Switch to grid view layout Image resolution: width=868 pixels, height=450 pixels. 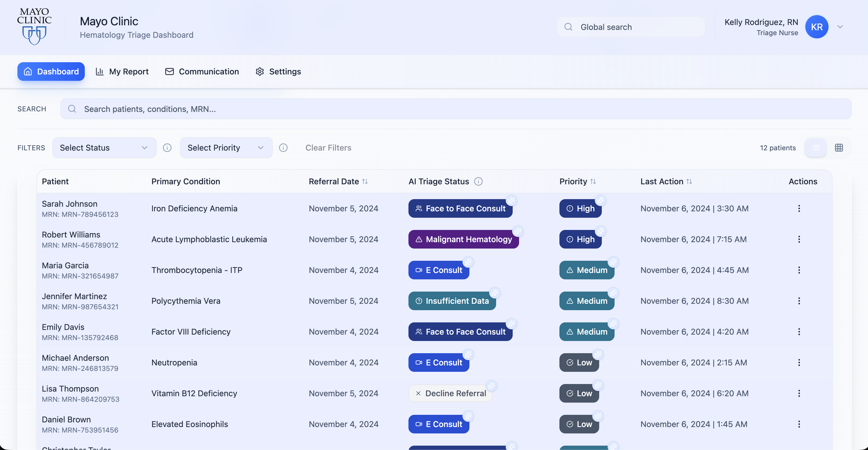pos(839,148)
